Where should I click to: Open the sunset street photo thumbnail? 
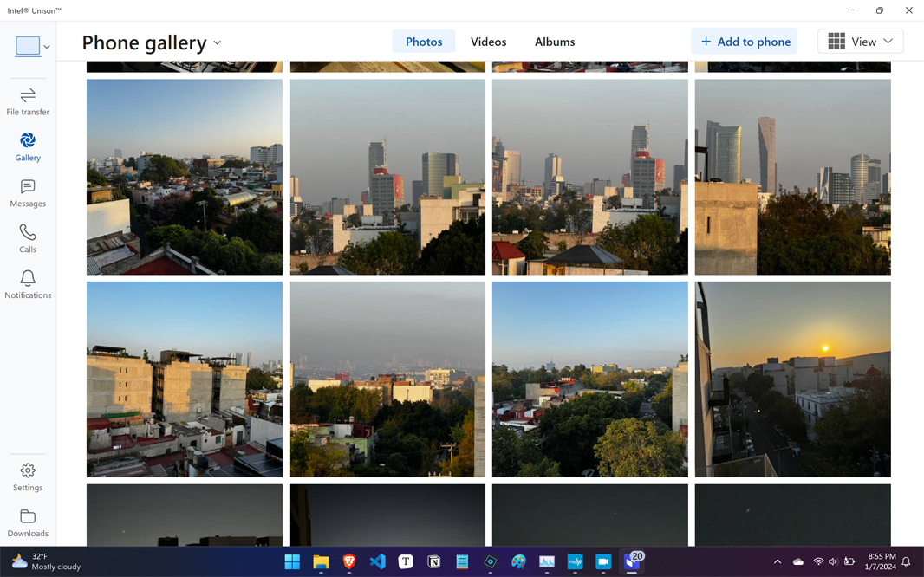(792, 379)
